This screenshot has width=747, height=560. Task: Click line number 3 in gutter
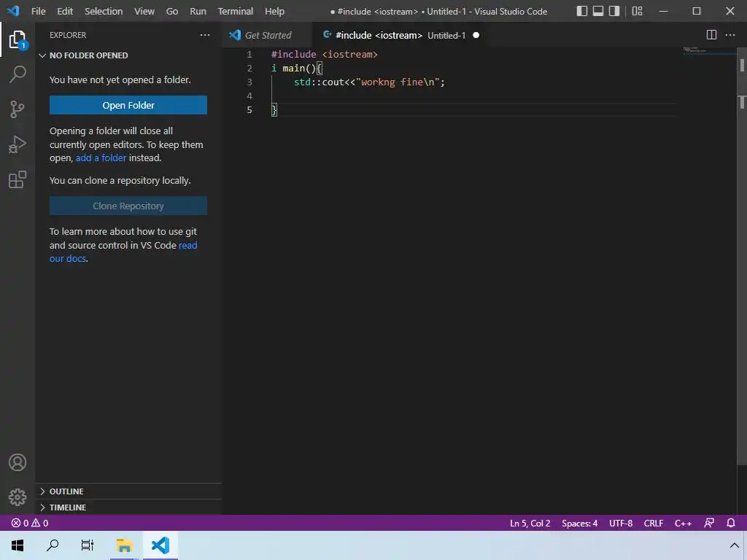(x=249, y=82)
